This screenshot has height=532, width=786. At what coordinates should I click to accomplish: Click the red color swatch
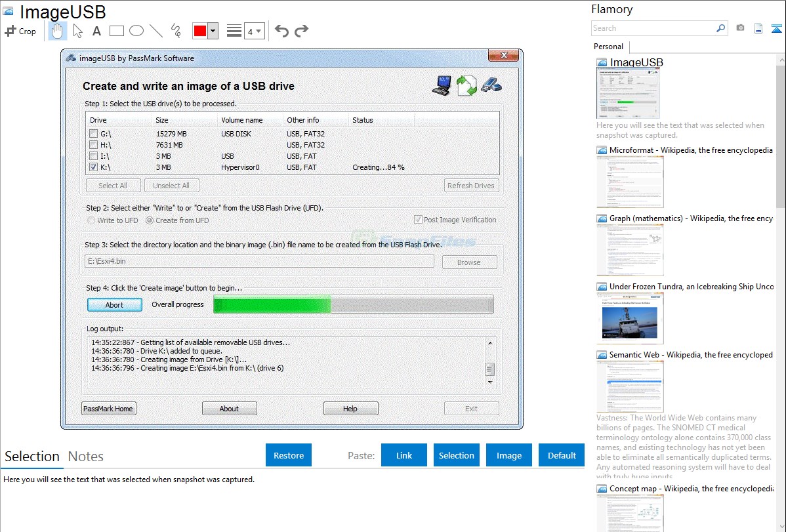click(x=200, y=31)
